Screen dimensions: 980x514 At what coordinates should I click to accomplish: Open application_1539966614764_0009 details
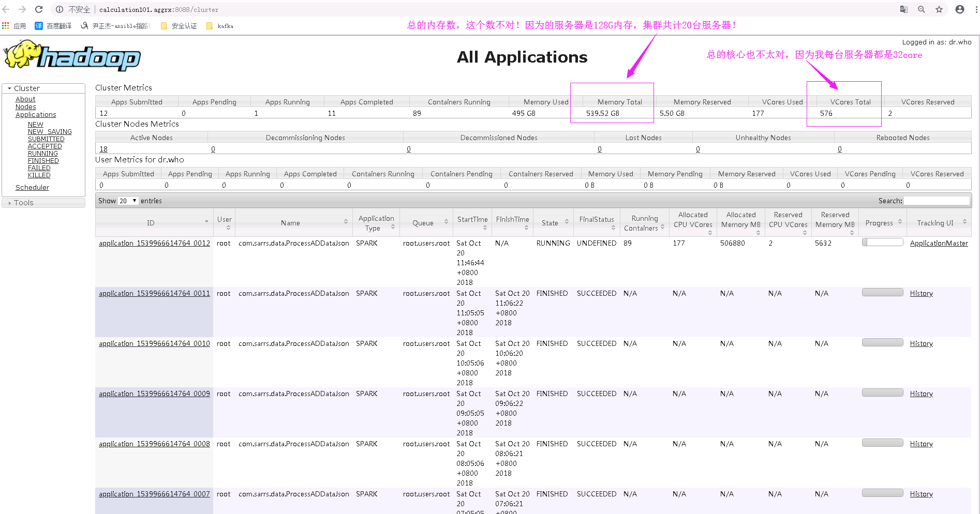pyautogui.click(x=154, y=394)
